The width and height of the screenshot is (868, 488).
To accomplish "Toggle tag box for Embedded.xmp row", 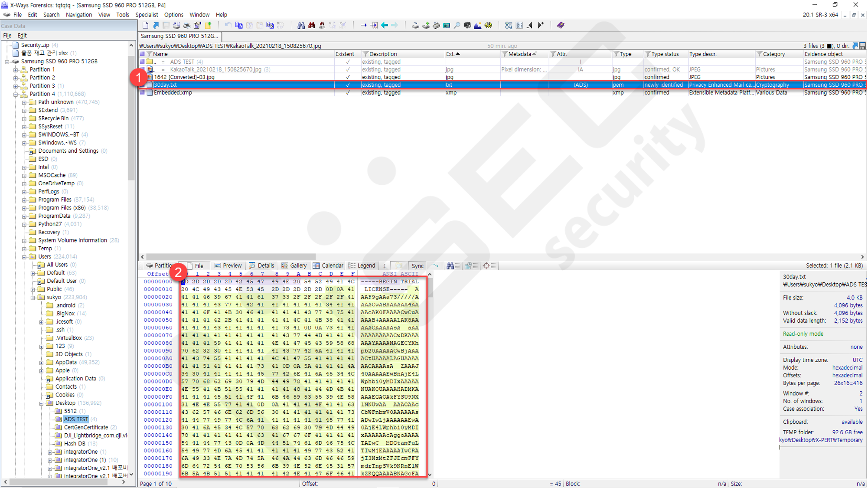I will (142, 92).
